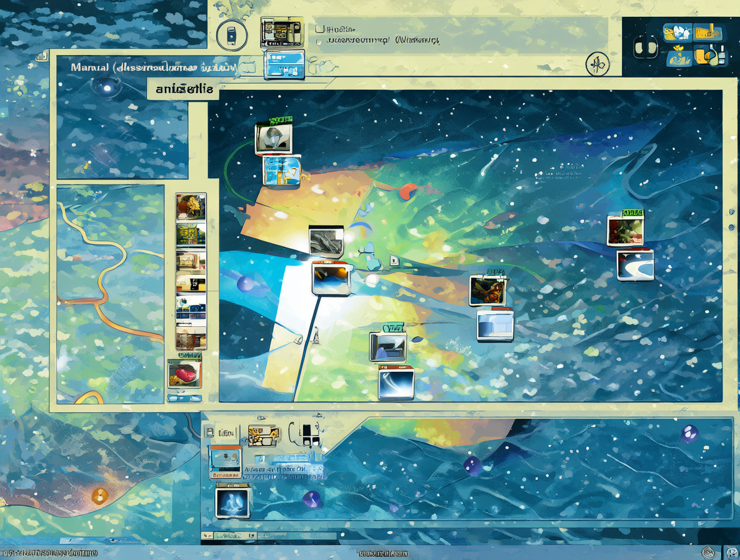Select the first thumbnail in the vertical strip
The image size is (740, 560).
pos(191,207)
